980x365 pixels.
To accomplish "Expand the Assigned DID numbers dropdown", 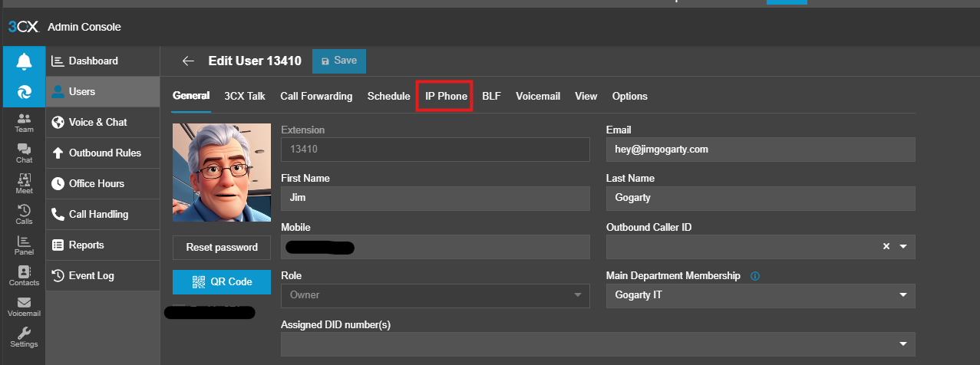I will pos(903,344).
